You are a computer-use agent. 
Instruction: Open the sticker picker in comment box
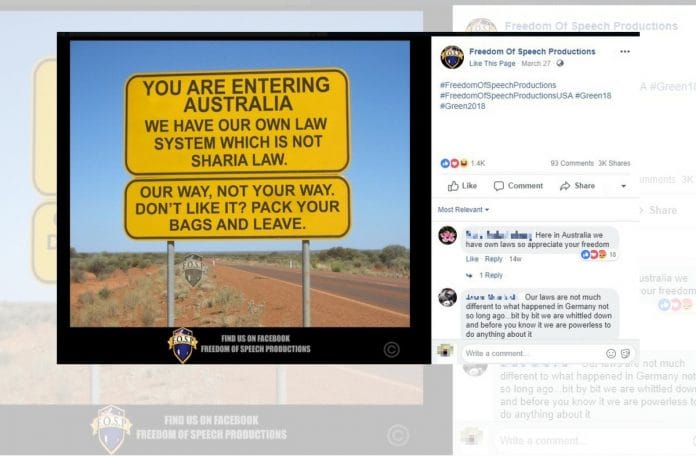625,353
